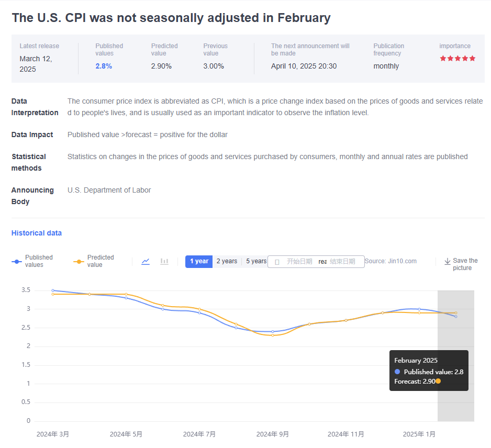Viewport: 491px width, 448px height.
Task: Click the orange dot in chart tooltip
Action: 438,382
